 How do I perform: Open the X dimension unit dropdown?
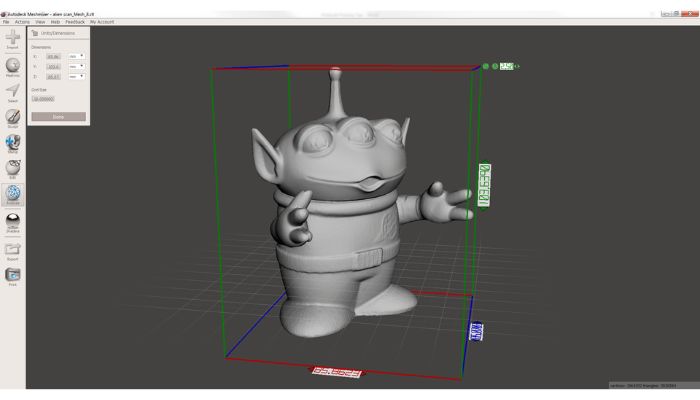click(x=76, y=56)
